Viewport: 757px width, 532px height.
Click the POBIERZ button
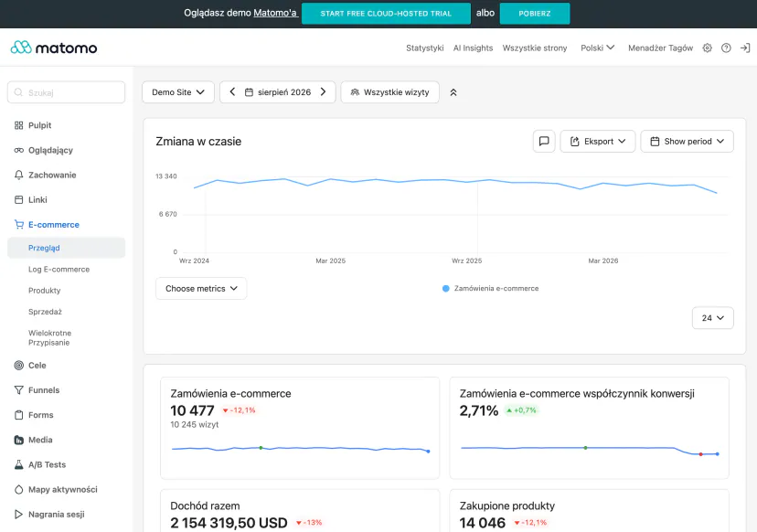(535, 14)
